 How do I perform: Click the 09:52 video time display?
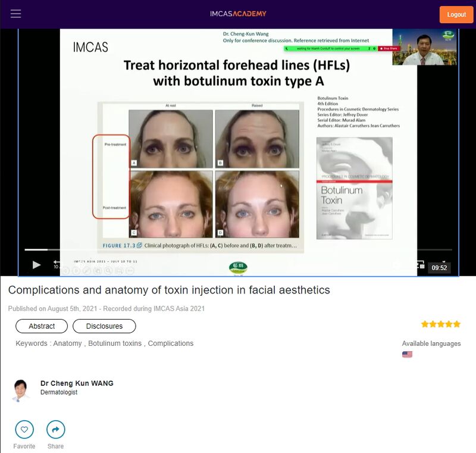tap(439, 267)
